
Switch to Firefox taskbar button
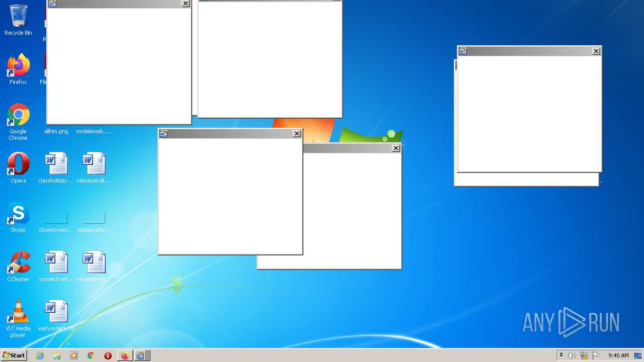pyautogui.click(x=125, y=355)
